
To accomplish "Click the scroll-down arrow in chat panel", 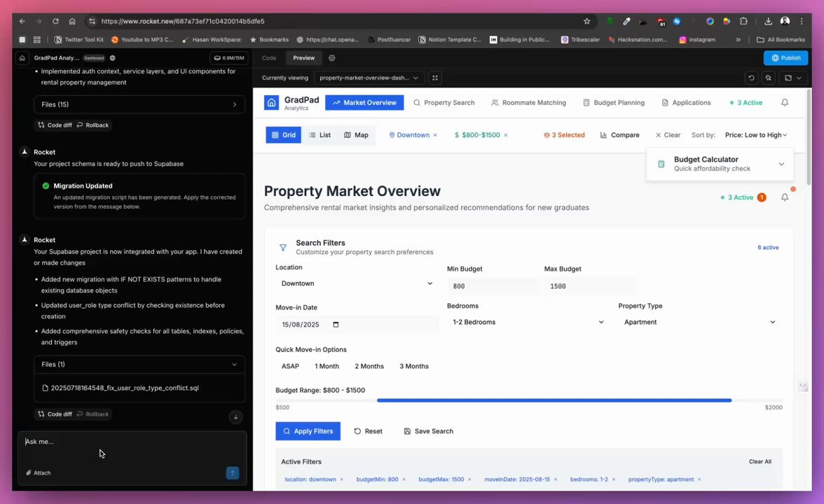I will click(x=236, y=417).
